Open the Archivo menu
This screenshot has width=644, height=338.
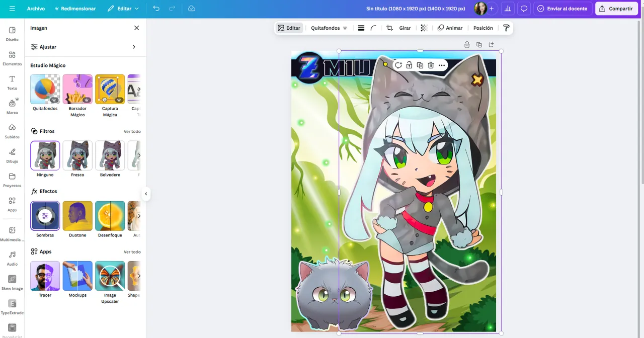(36, 9)
